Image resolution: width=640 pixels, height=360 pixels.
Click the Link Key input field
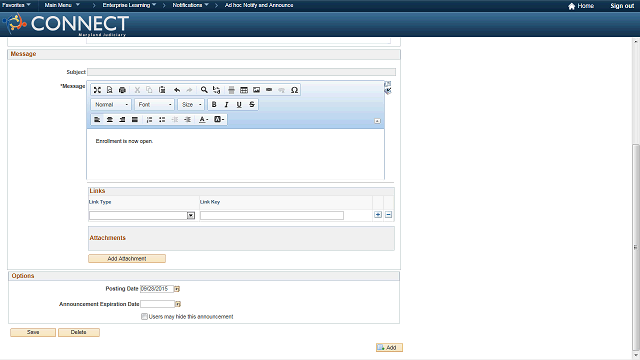point(272,216)
